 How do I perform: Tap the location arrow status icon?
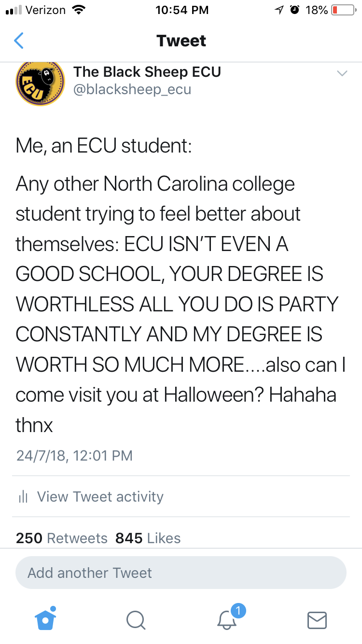pyautogui.click(x=278, y=10)
